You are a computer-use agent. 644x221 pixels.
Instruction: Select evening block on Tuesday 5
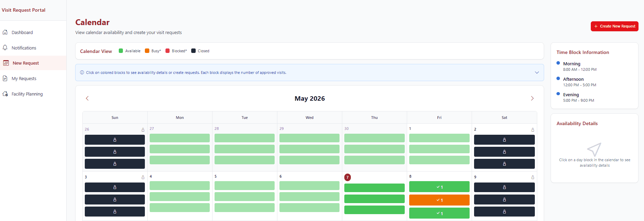244,208
